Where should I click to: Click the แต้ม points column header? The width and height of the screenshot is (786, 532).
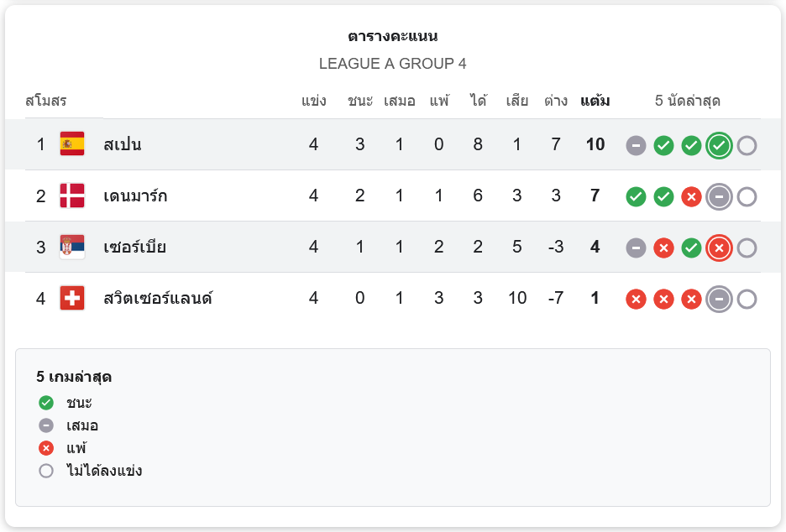click(x=595, y=101)
